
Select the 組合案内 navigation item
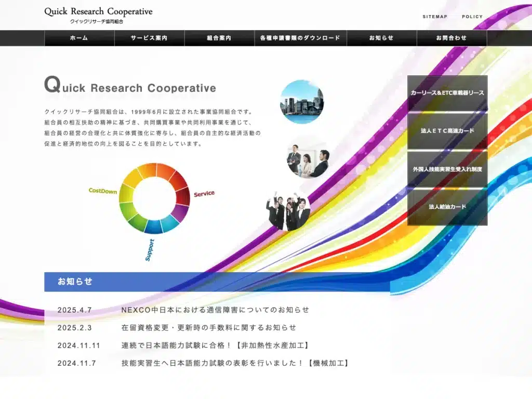point(219,38)
